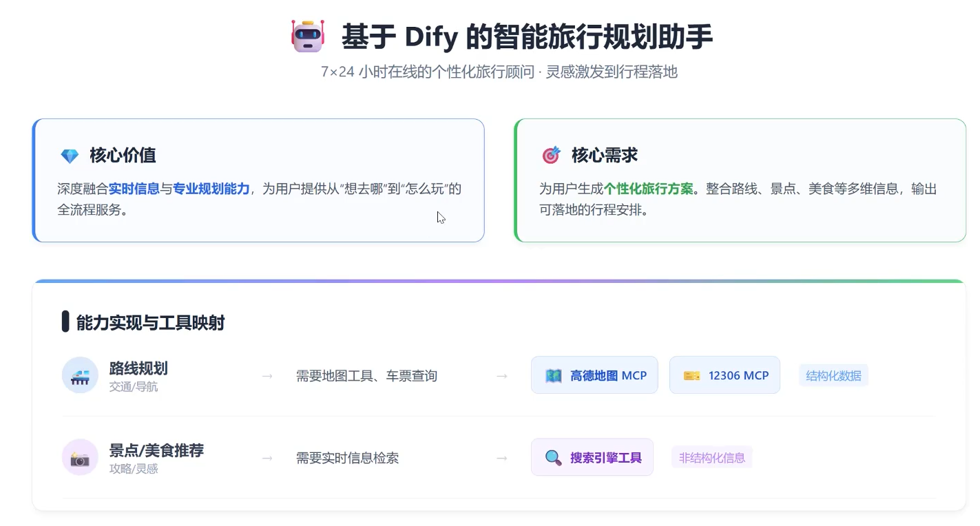Click the 攻略/灵感 sublabel
This screenshot has height=526, width=980.
tap(134, 469)
